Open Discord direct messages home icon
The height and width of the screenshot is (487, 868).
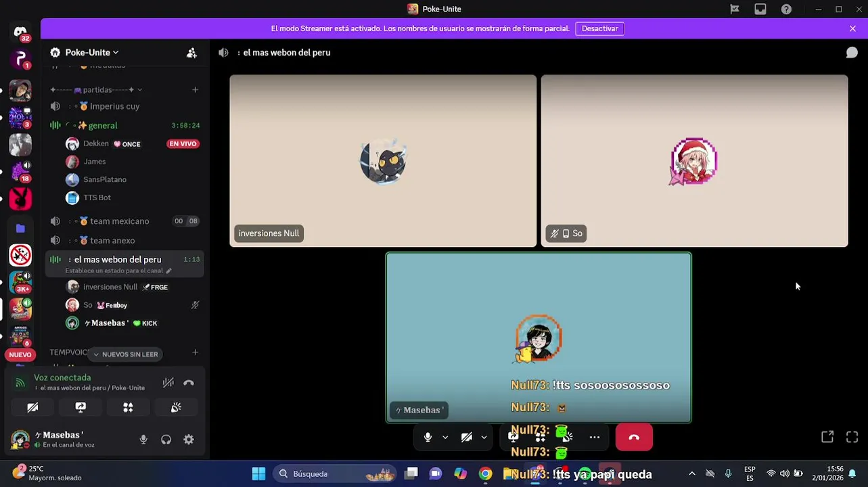(x=20, y=32)
